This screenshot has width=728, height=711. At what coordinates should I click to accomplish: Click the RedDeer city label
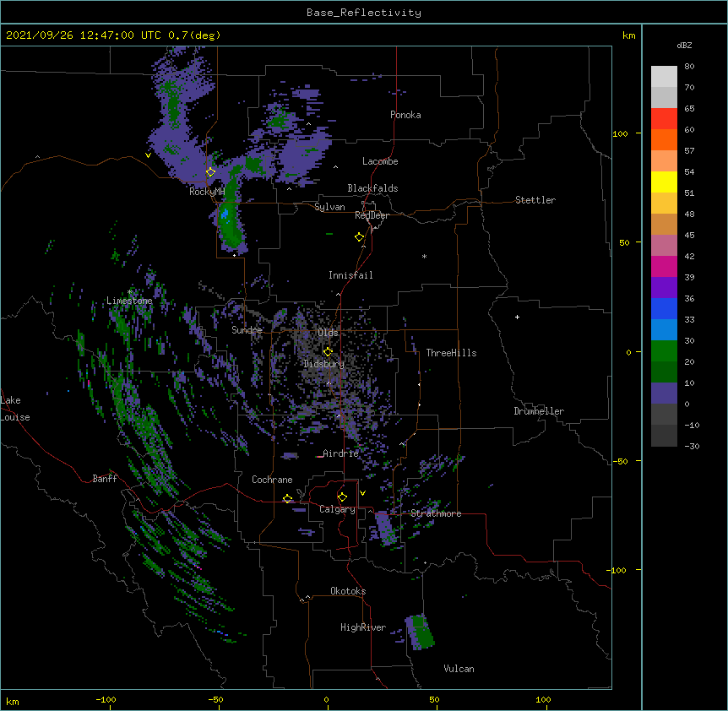coord(372,215)
